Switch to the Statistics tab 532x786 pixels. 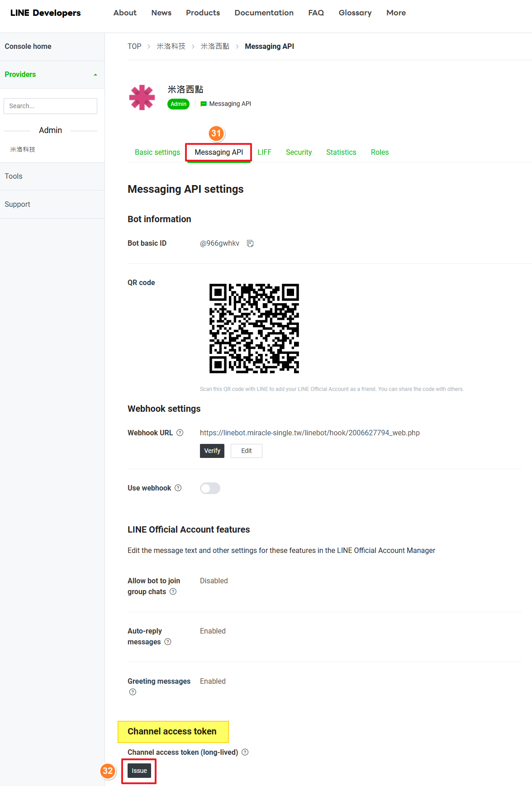point(341,152)
